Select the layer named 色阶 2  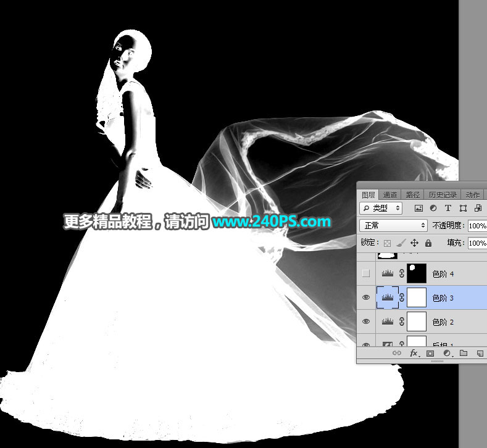click(x=443, y=322)
